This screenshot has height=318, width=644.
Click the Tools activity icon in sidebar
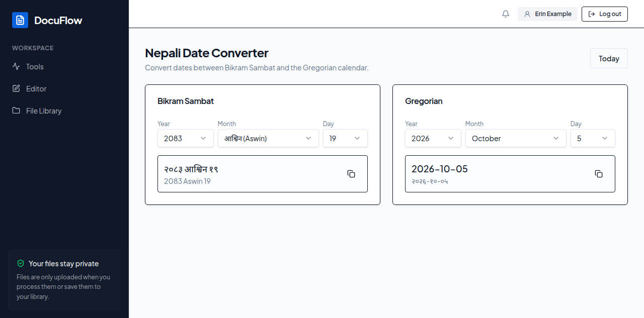(x=16, y=66)
